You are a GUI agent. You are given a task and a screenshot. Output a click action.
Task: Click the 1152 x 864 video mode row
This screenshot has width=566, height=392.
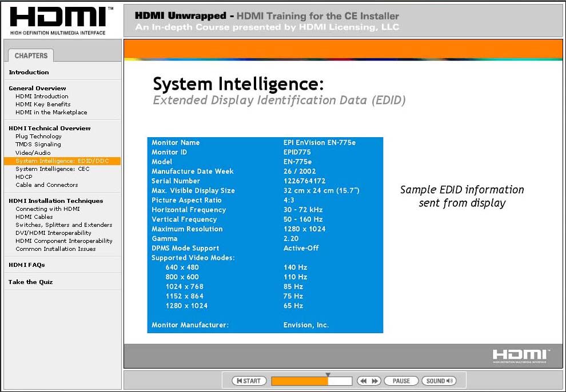click(x=234, y=297)
